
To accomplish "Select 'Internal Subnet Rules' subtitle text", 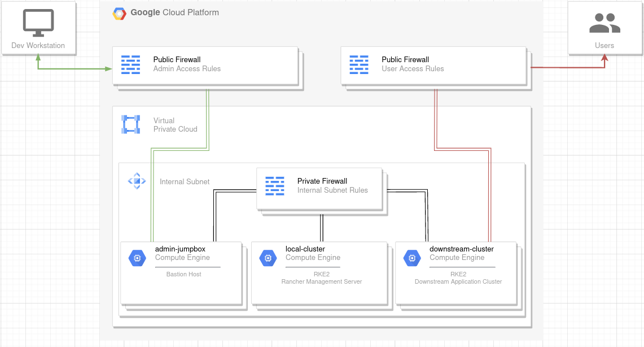I will tap(332, 190).
